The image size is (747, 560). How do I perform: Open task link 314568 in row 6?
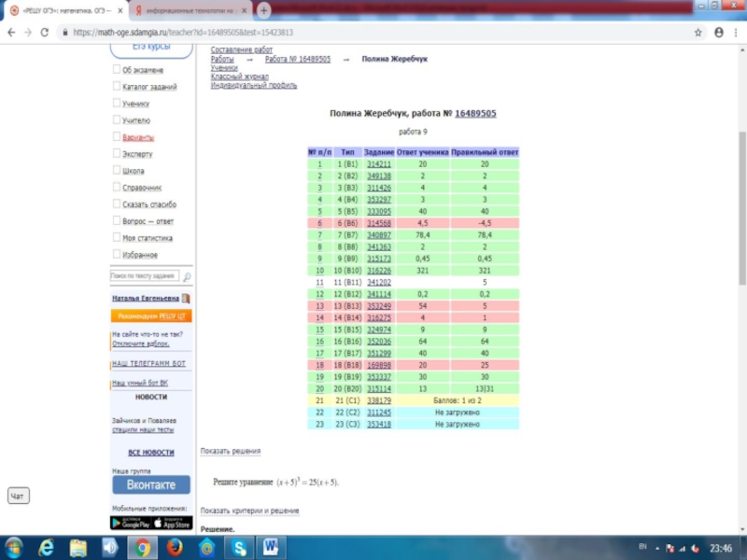click(379, 223)
